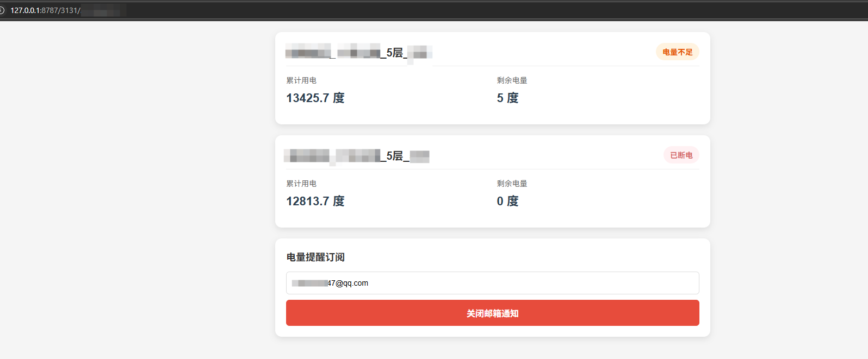868x359 pixels.
Task: Click the first card's 累计用电 label
Action: (x=301, y=80)
